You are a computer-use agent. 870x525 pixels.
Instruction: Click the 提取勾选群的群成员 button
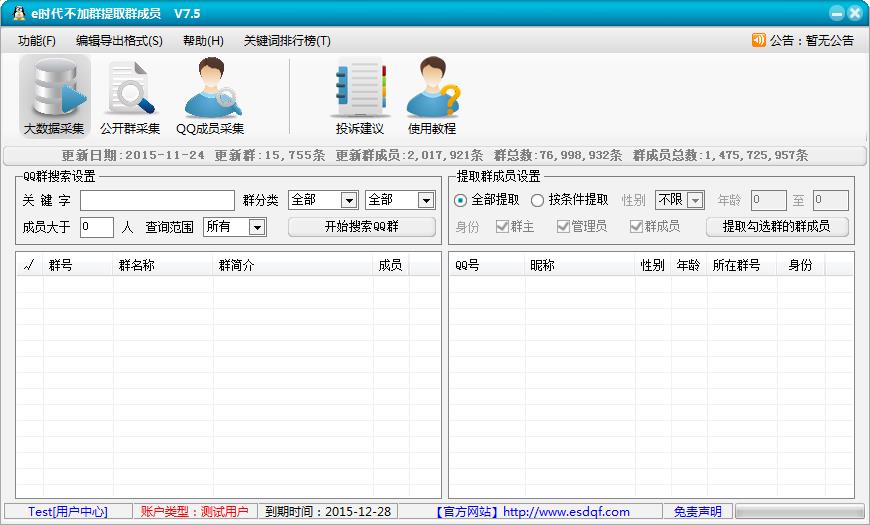click(x=777, y=227)
